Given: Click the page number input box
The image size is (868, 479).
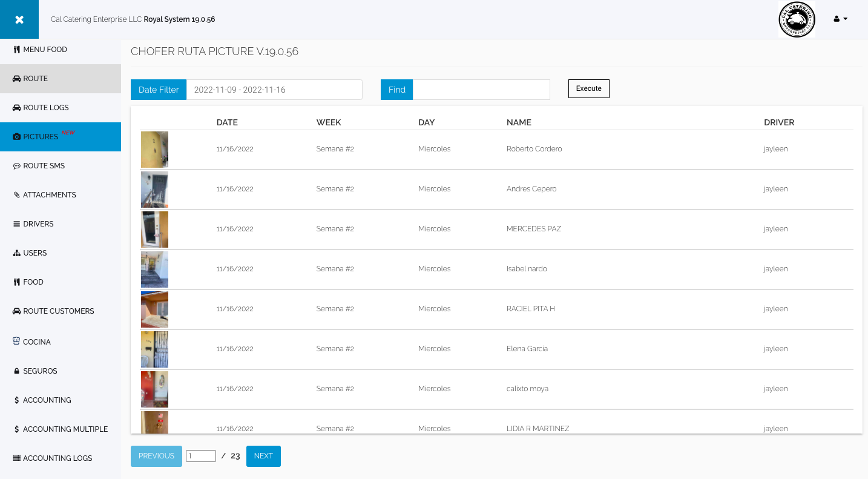Looking at the screenshot, I should (201, 456).
